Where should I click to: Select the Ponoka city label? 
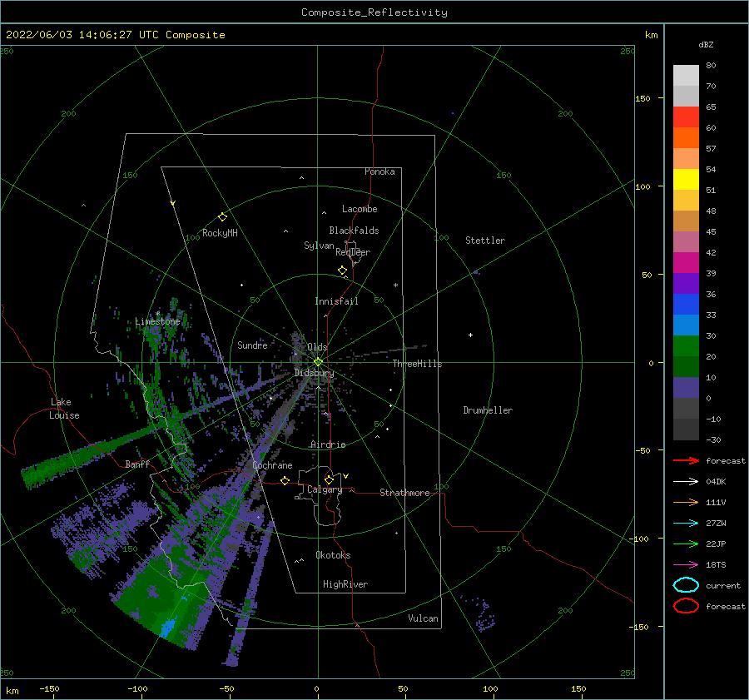tap(379, 171)
